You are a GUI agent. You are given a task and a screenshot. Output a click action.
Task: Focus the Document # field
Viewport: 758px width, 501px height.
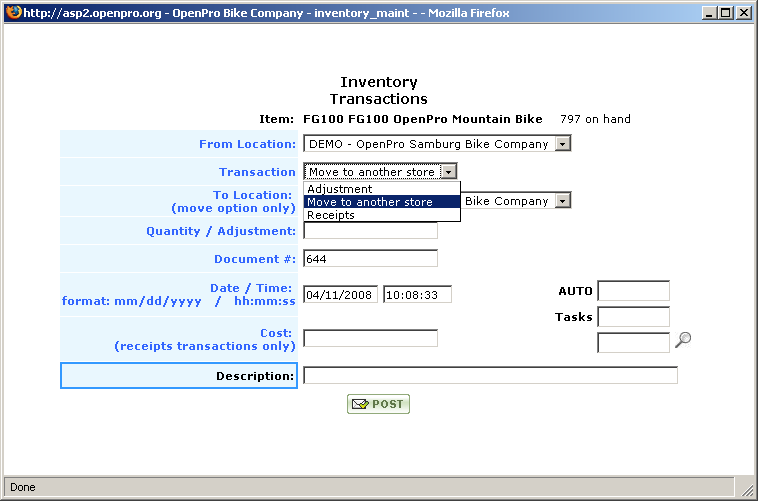tap(370, 259)
